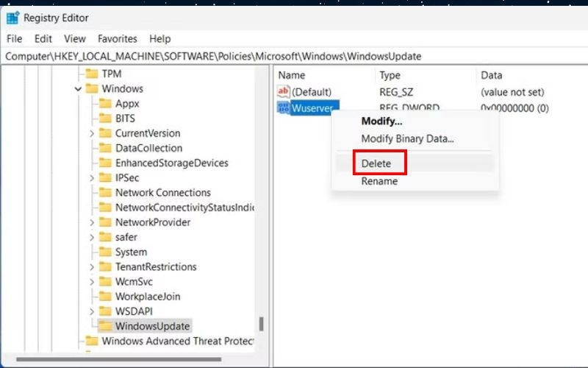The width and height of the screenshot is (588, 368).
Task: Open the View menu
Action: (x=75, y=39)
